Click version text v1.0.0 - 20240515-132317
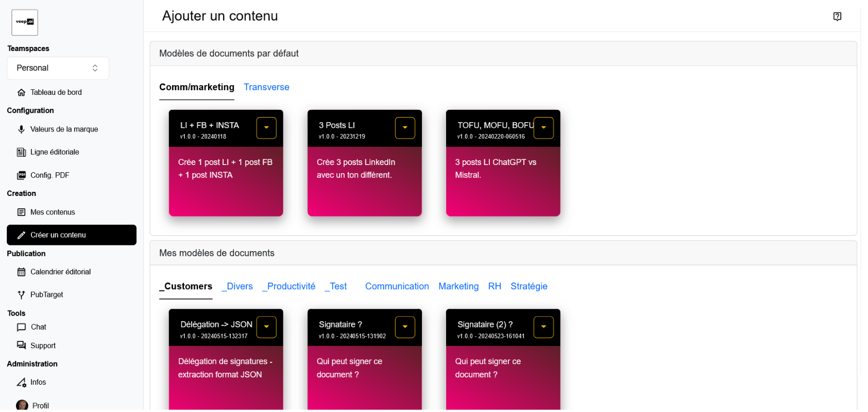 pyautogui.click(x=214, y=336)
